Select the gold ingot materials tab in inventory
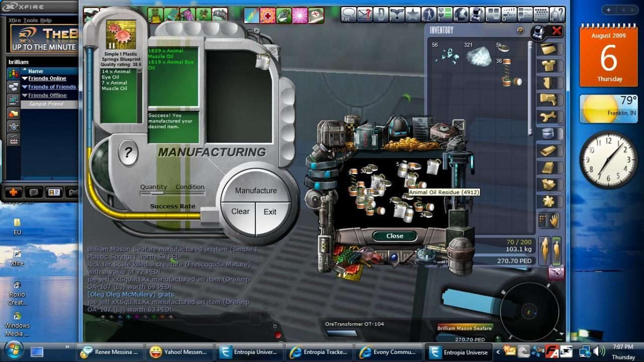 click(549, 150)
